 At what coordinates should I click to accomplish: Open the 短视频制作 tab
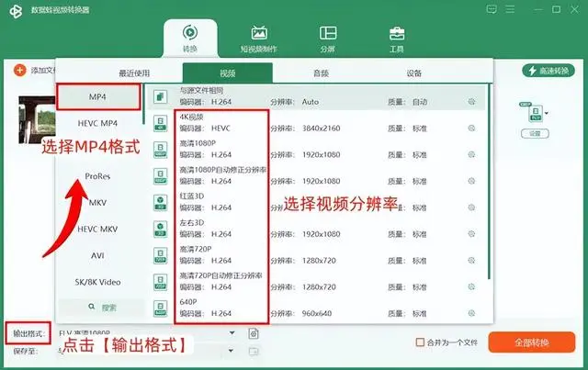click(259, 39)
